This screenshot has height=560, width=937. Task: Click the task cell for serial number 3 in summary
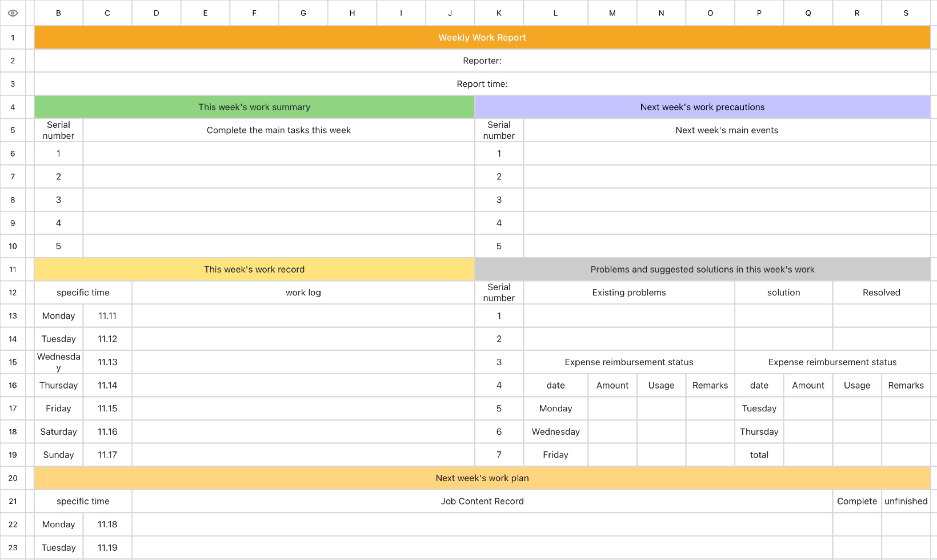click(x=279, y=200)
